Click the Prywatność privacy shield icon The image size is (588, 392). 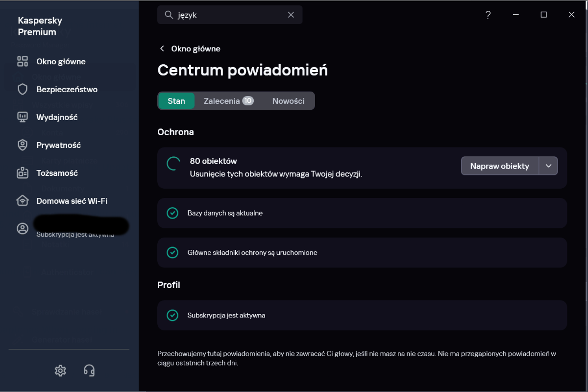click(23, 145)
